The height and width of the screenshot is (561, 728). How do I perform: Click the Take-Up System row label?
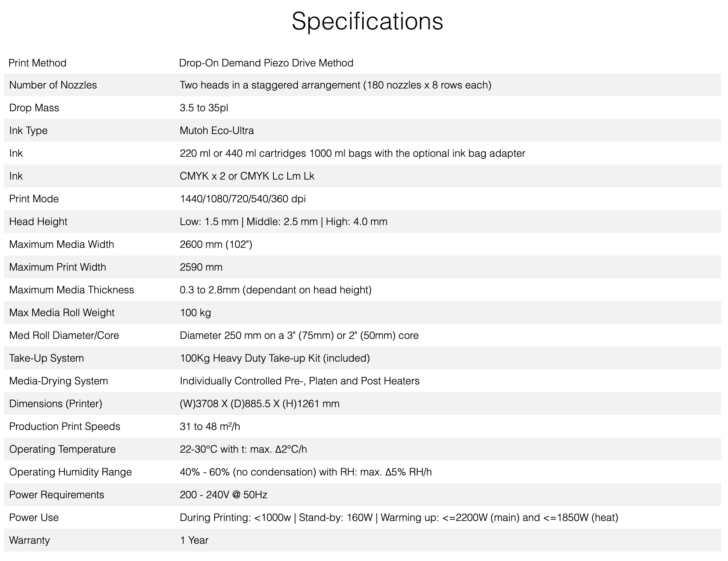(x=47, y=358)
